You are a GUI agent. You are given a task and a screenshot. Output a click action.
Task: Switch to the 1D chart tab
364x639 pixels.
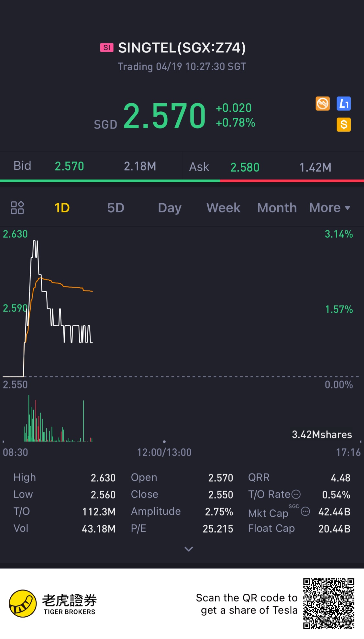coord(62,208)
